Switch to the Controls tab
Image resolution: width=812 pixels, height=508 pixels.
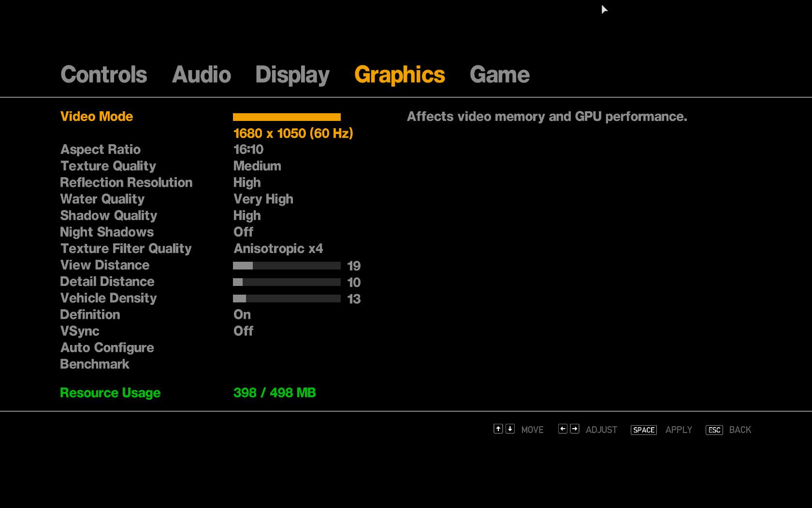pos(103,75)
